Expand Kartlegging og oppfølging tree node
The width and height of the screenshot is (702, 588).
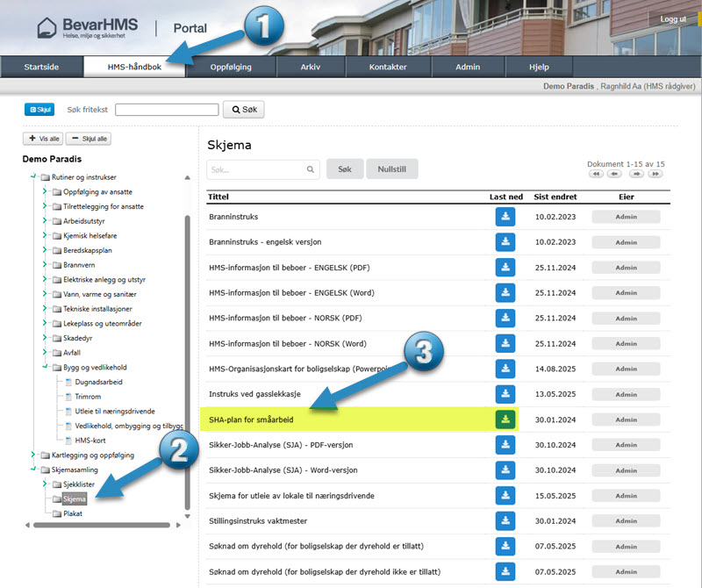pos(33,455)
